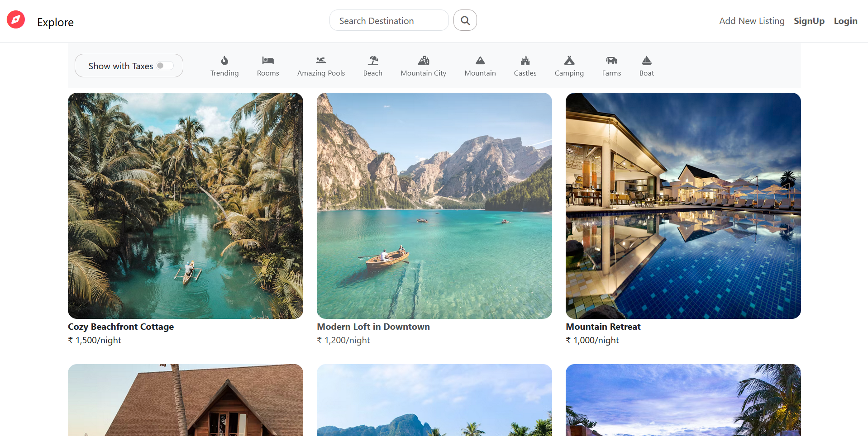Choose the Amazing Pools swimmer icon

321,61
